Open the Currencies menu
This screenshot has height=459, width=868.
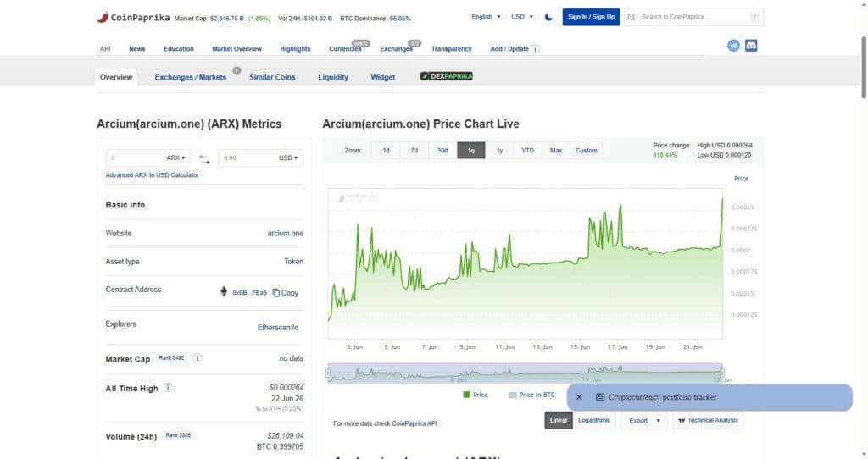click(x=345, y=48)
